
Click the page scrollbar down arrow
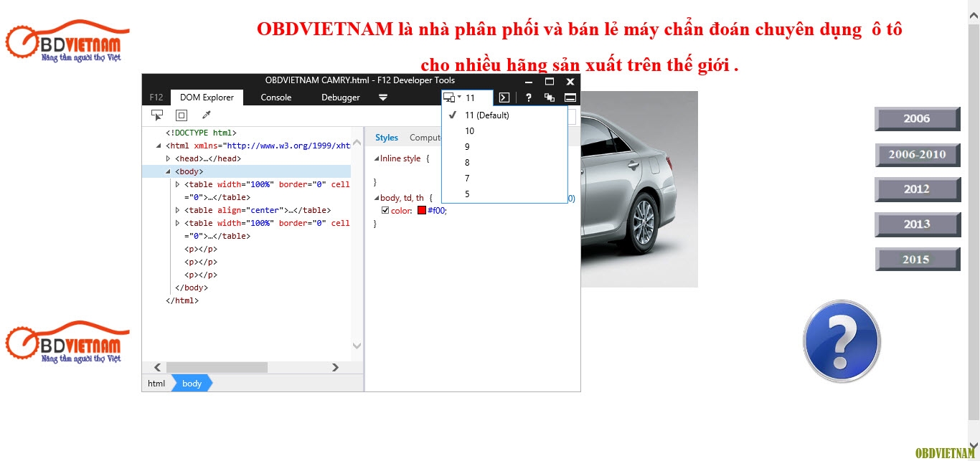pos(974,445)
